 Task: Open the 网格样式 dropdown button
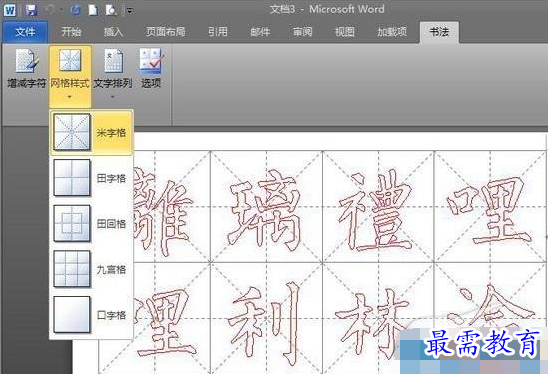pos(70,76)
